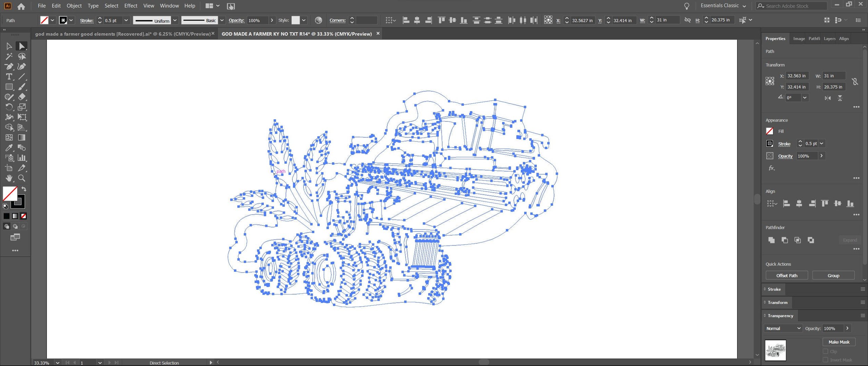
Task: Click the Group quick action button
Action: [833, 275]
